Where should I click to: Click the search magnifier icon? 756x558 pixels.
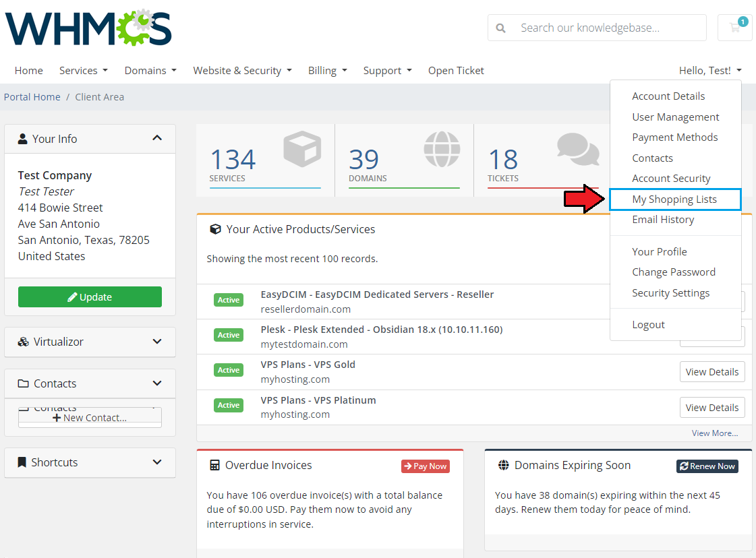[501, 28]
